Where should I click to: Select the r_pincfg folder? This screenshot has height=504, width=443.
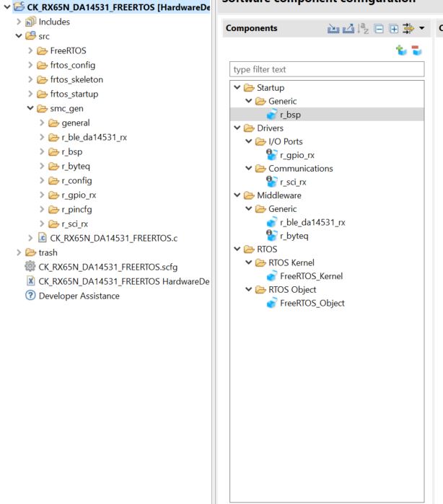[71, 210]
